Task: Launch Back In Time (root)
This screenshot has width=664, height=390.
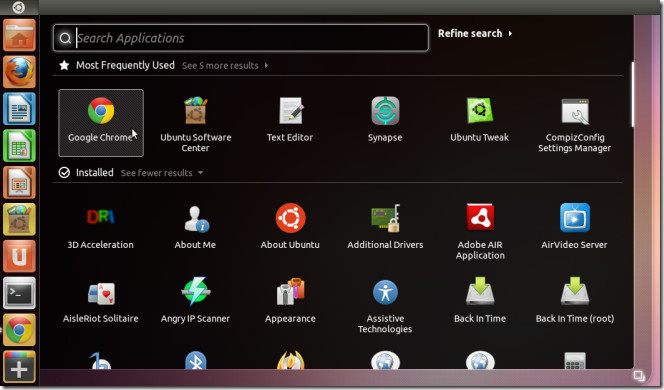Action: pyautogui.click(x=575, y=301)
